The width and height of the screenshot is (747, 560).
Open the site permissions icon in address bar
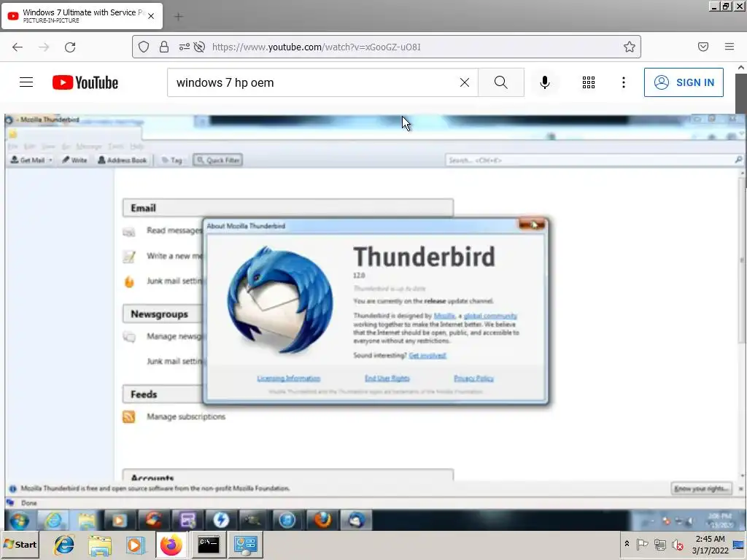tap(184, 47)
